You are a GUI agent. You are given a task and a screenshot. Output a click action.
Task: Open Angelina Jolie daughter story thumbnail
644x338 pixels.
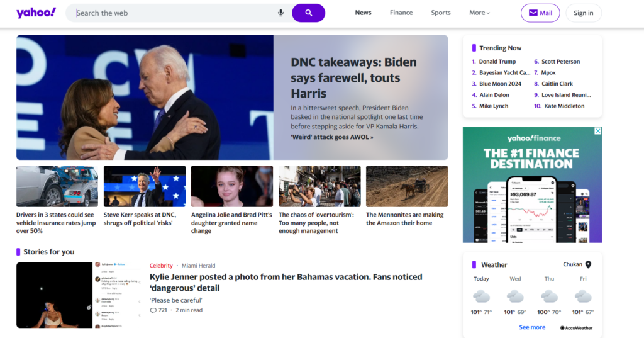pos(232,186)
